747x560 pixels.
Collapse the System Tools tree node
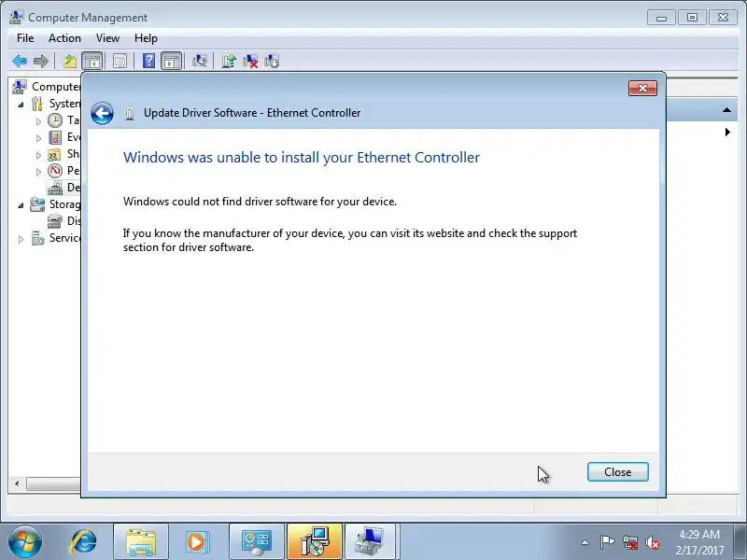click(21, 105)
